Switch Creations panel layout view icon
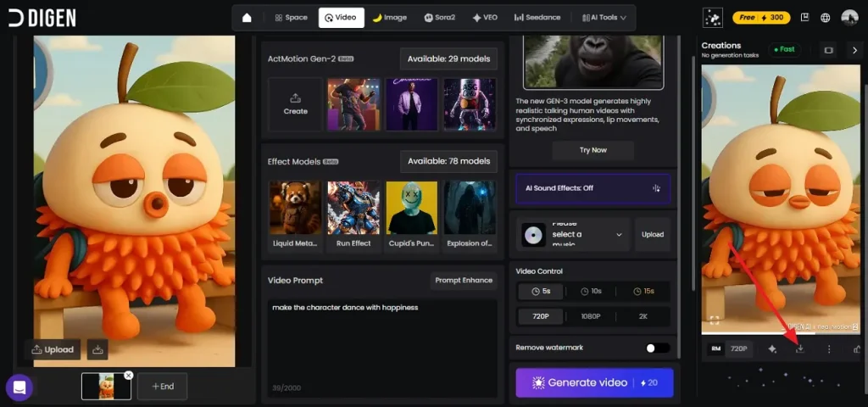Image resolution: width=868 pixels, height=407 pixels. 829,50
